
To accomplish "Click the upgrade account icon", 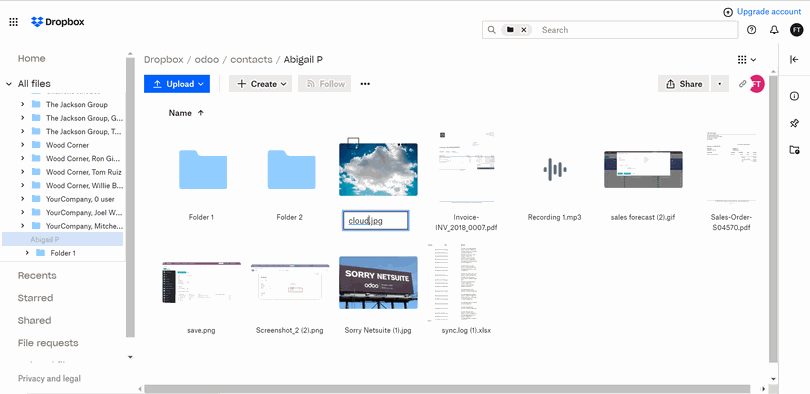I will (728, 12).
